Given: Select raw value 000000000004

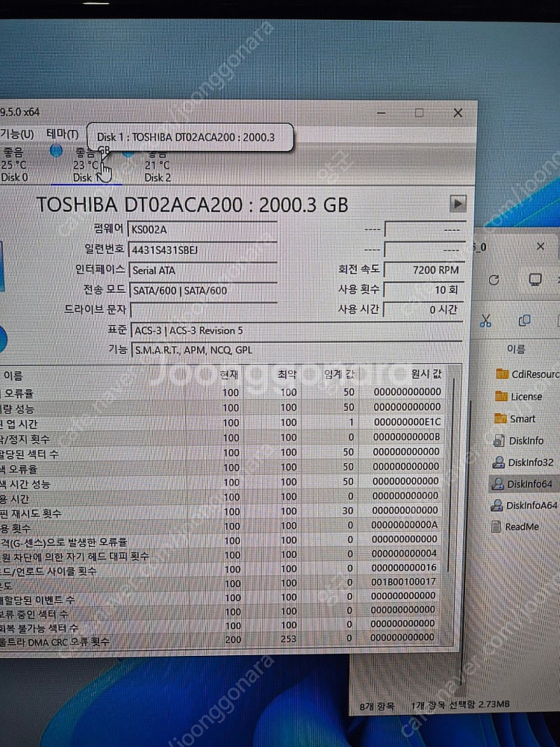Looking at the screenshot, I should (404, 554).
